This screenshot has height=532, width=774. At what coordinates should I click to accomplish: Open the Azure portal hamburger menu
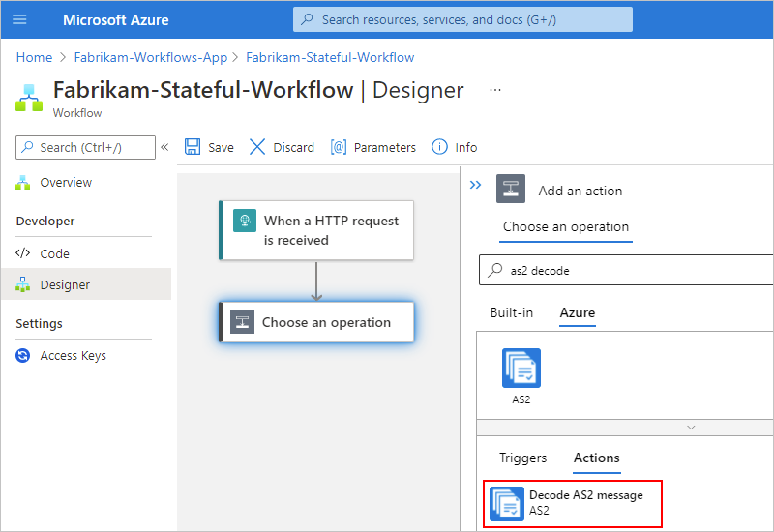point(19,19)
